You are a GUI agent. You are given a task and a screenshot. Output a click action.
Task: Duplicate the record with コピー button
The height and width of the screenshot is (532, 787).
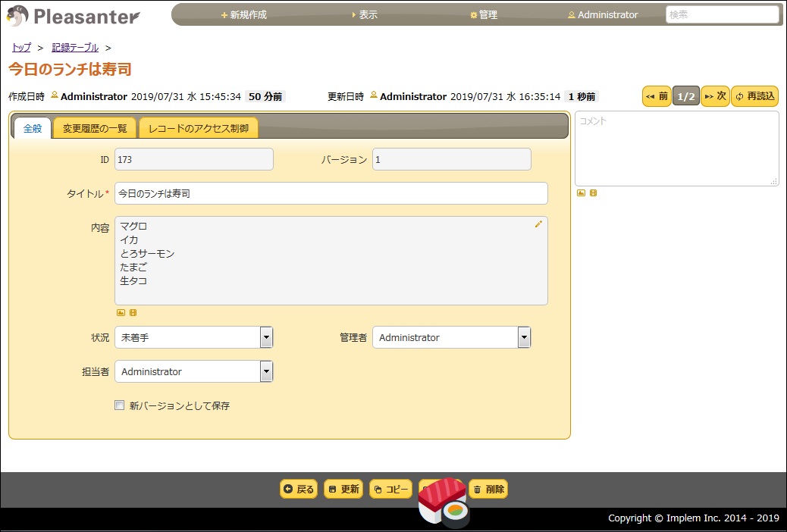(391, 489)
